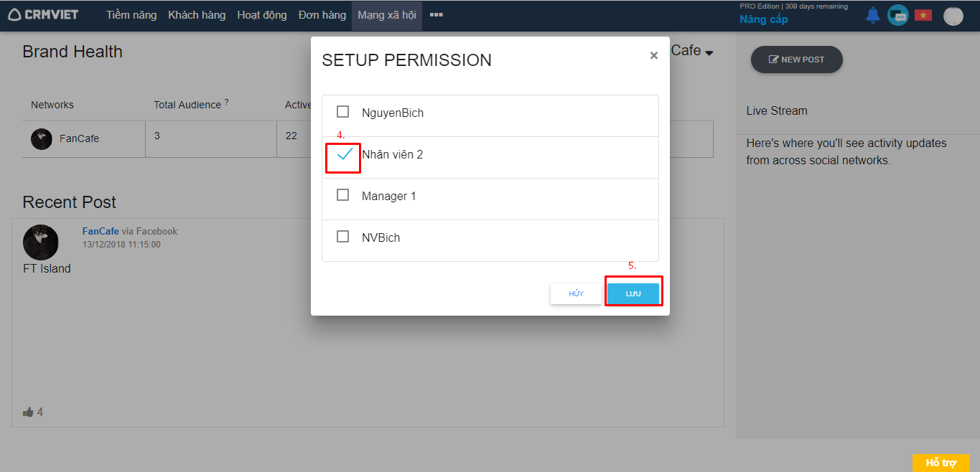The image size is (980, 472).
Task: Tick the NVBich checkbox
Action: click(343, 237)
